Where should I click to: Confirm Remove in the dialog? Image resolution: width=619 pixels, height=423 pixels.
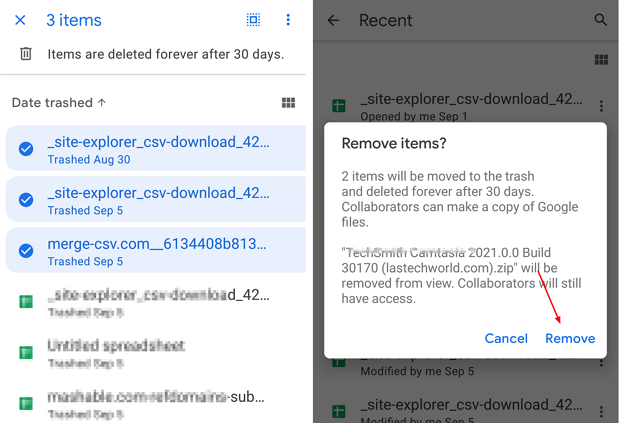point(570,339)
